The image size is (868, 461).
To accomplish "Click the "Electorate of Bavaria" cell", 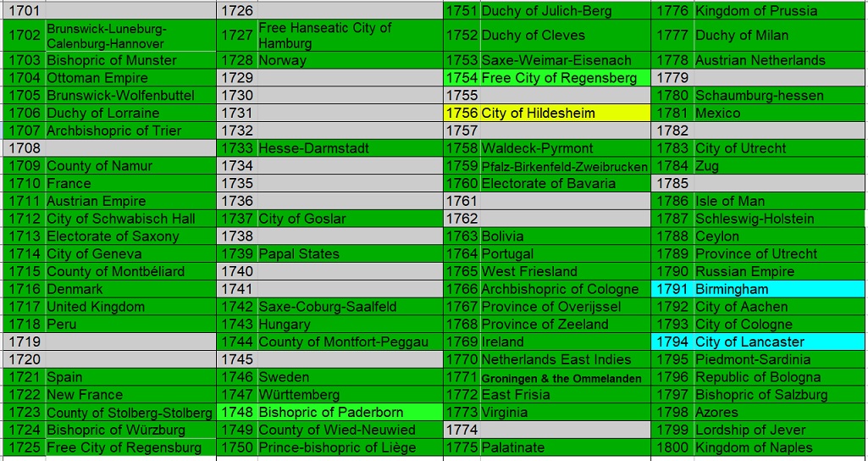I will point(565,183).
